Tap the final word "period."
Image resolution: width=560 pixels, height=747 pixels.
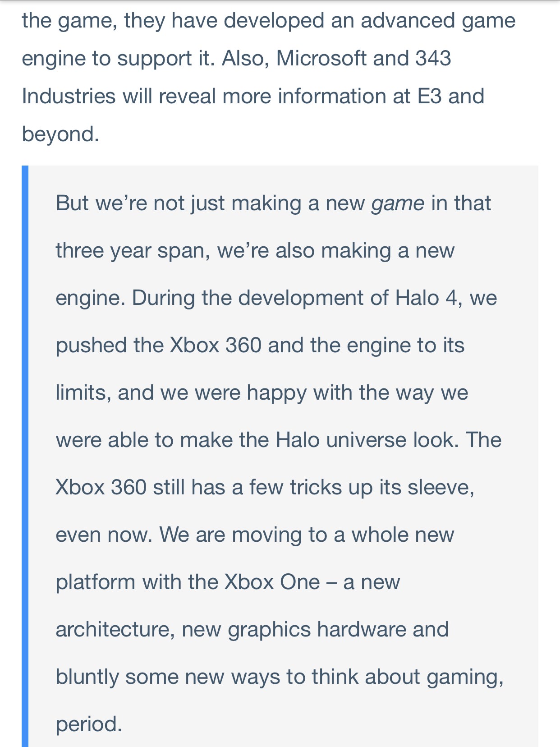coord(89,725)
